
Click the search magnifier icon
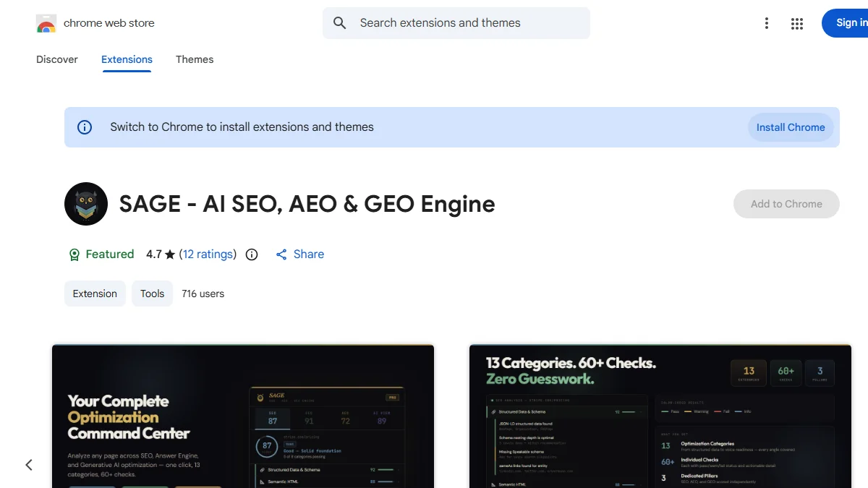click(340, 23)
